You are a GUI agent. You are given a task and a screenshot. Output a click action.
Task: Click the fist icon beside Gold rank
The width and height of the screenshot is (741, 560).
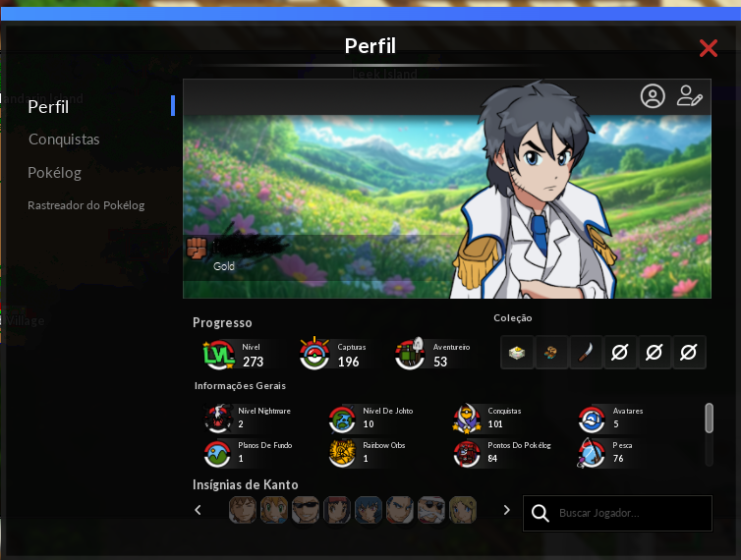197,248
